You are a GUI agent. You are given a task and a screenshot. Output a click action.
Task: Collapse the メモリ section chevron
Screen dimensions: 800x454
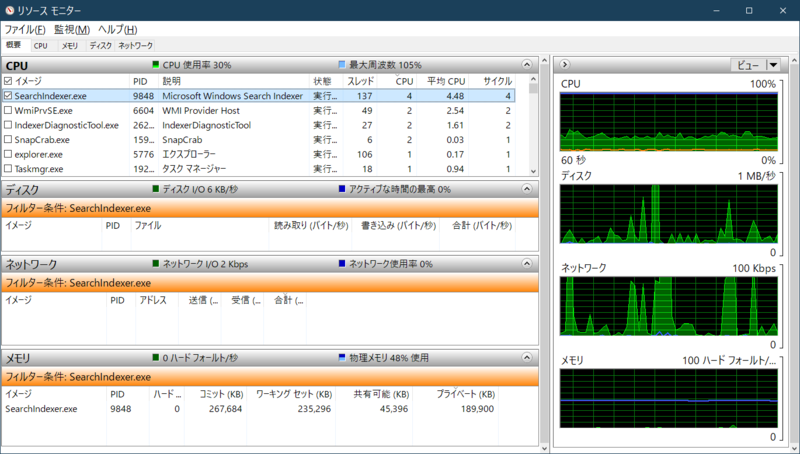pos(527,357)
